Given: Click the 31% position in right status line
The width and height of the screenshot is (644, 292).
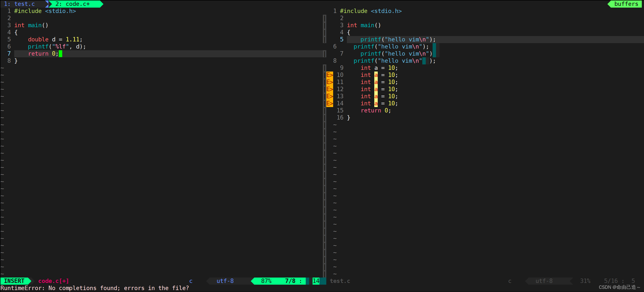Looking at the screenshot, I should 585,281.
